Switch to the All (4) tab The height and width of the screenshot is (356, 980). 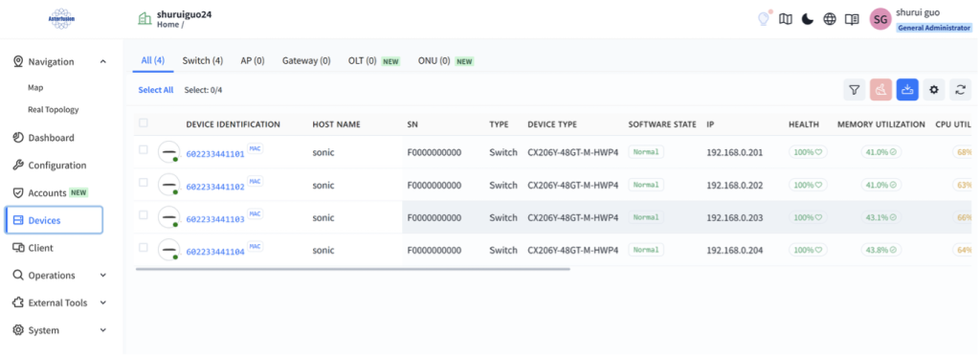(152, 60)
